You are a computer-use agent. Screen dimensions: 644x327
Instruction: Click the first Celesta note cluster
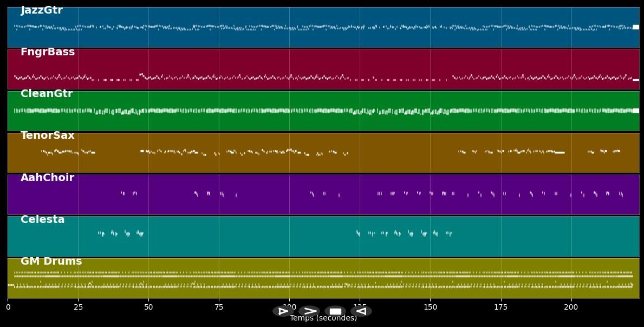pyautogui.click(x=101, y=234)
